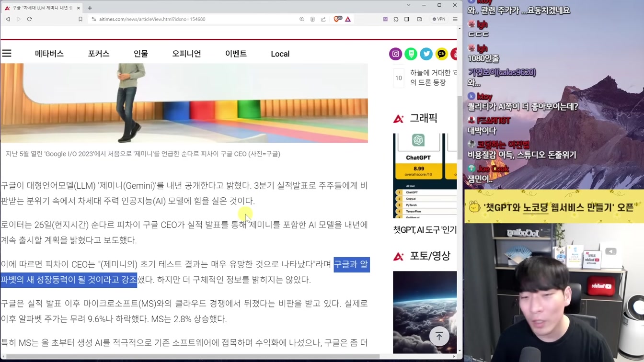The image size is (644, 362).
Task: Click the number 10 ranking box
Action: (399, 78)
